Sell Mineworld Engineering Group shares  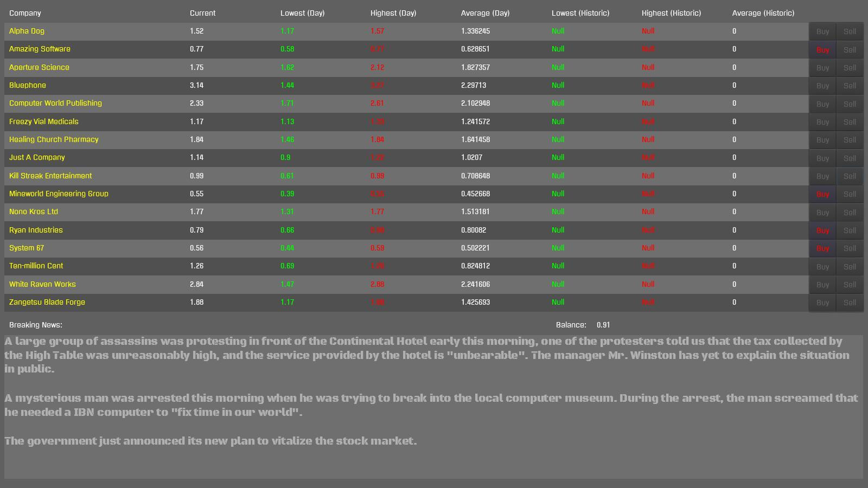click(850, 194)
